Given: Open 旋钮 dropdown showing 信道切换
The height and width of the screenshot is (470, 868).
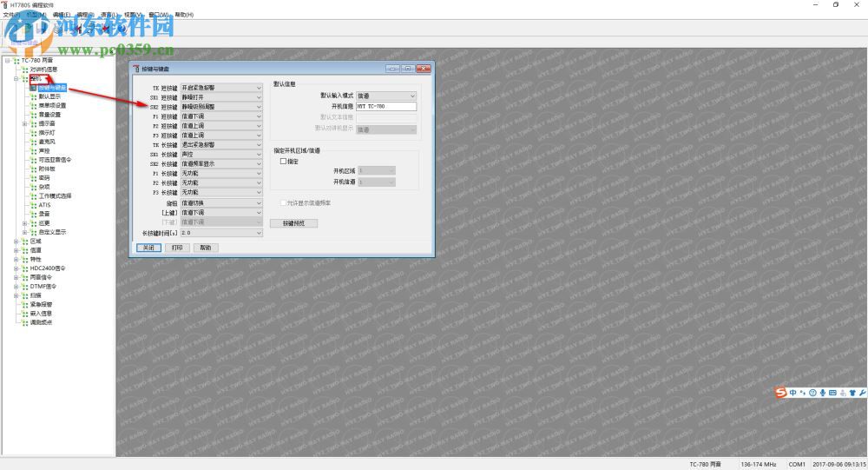Looking at the screenshot, I should click(x=221, y=202).
